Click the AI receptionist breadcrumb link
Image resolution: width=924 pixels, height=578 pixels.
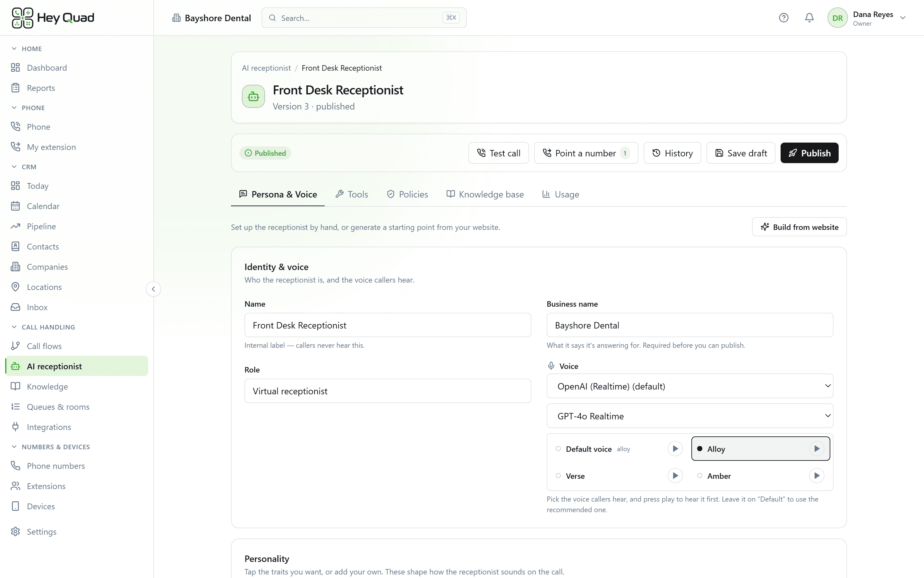[x=266, y=68]
